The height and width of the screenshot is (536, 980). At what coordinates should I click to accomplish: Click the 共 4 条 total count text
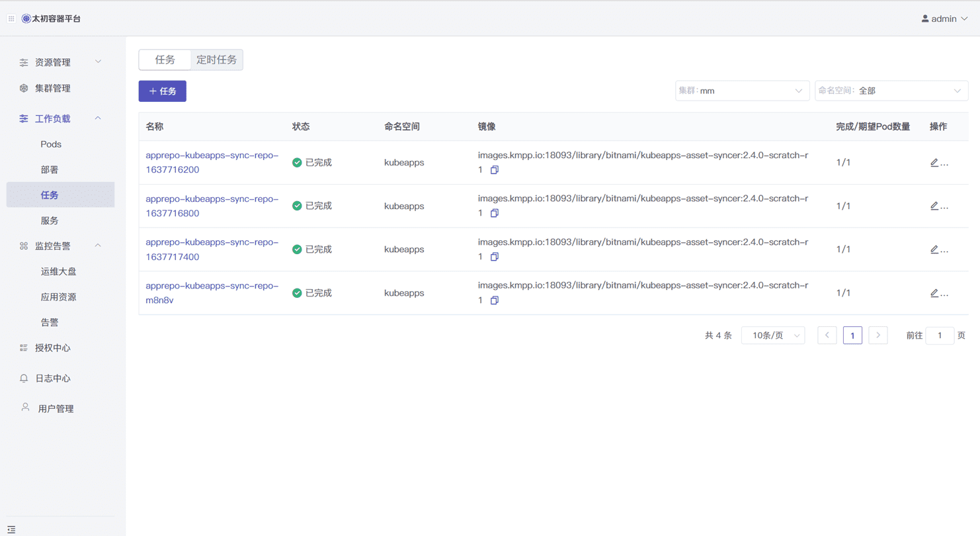[718, 335]
